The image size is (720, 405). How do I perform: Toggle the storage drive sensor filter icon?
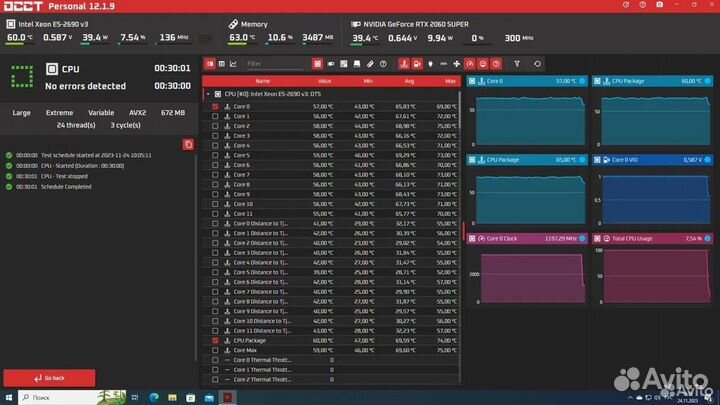[357, 64]
